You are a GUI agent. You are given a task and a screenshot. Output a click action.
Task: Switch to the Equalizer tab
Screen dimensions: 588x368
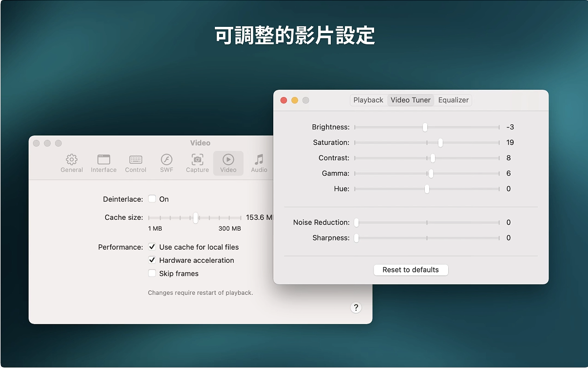tap(453, 100)
